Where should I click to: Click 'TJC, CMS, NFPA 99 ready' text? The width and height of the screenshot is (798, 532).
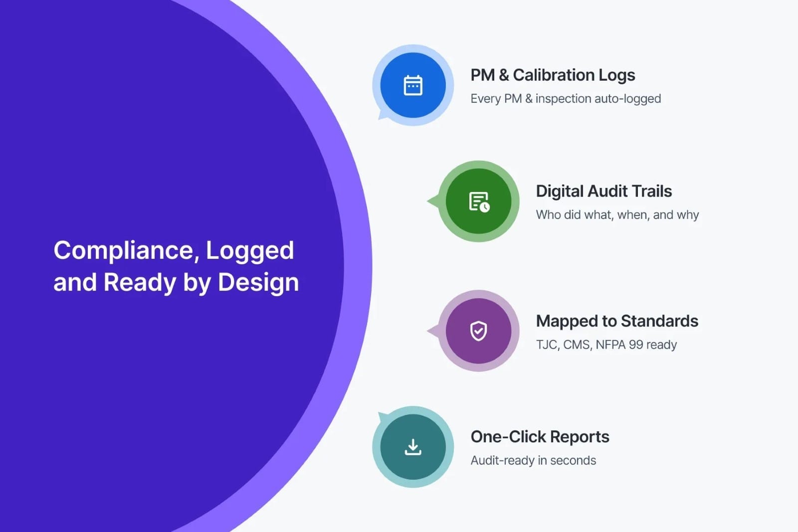coord(606,345)
